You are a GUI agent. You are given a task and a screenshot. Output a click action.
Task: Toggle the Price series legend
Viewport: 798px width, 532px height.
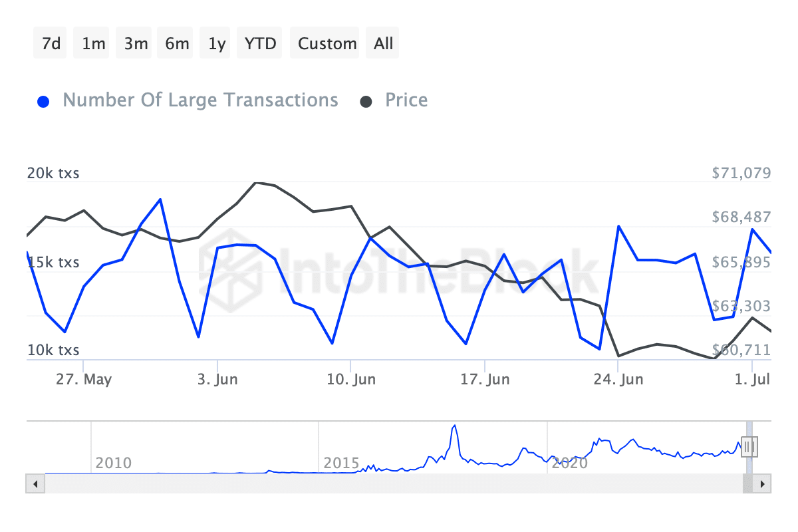tap(406, 100)
